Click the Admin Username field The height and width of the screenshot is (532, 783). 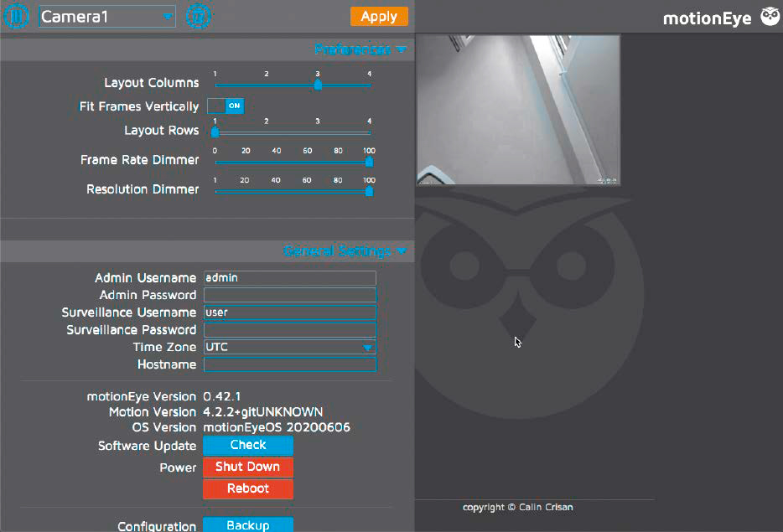click(x=289, y=277)
